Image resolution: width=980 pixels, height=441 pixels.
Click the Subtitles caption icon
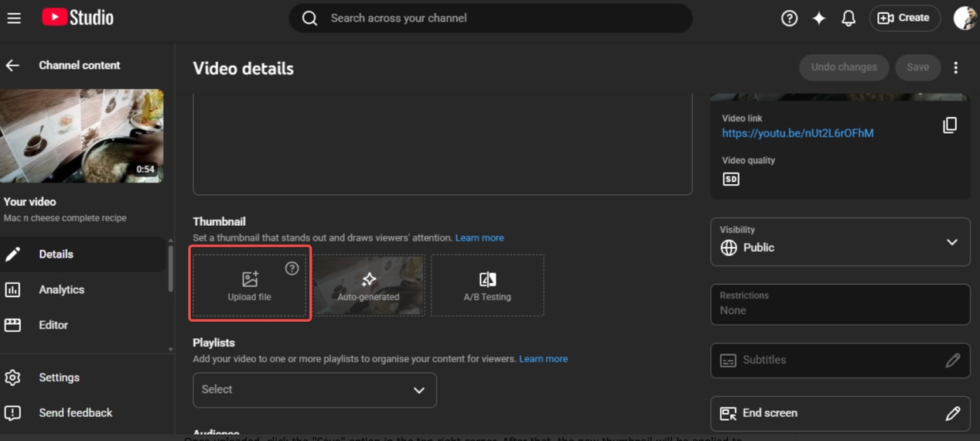pos(728,361)
